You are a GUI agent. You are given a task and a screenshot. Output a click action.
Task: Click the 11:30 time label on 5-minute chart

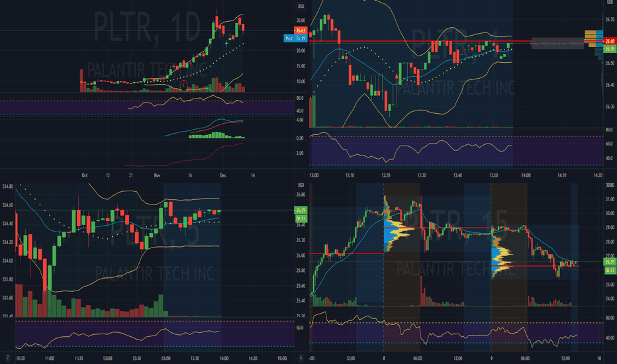pos(78,358)
